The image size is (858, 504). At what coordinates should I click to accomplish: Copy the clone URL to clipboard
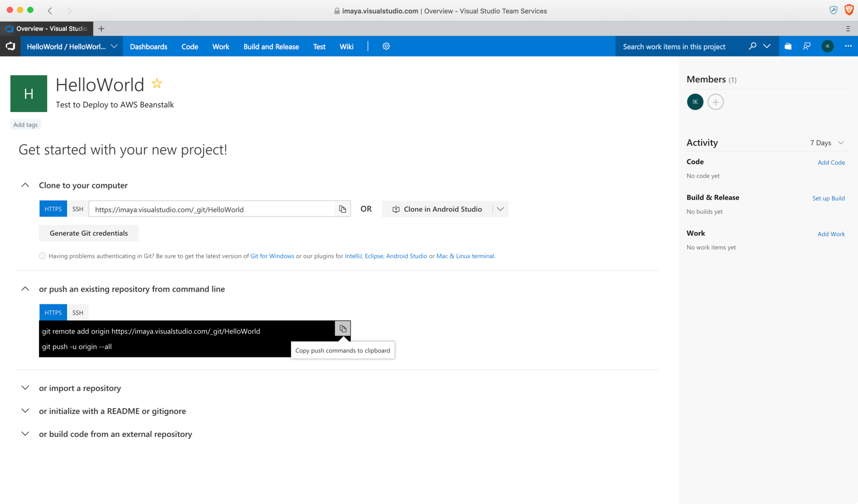click(342, 209)
